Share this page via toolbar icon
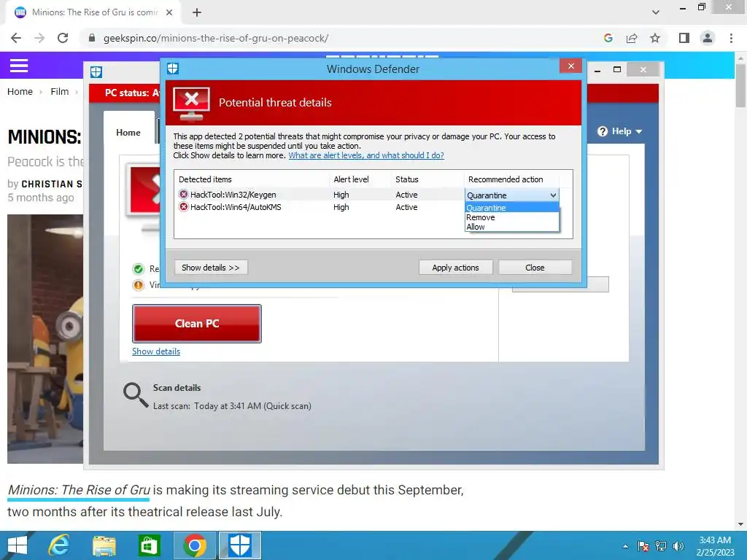 click(x=632, y=38)
